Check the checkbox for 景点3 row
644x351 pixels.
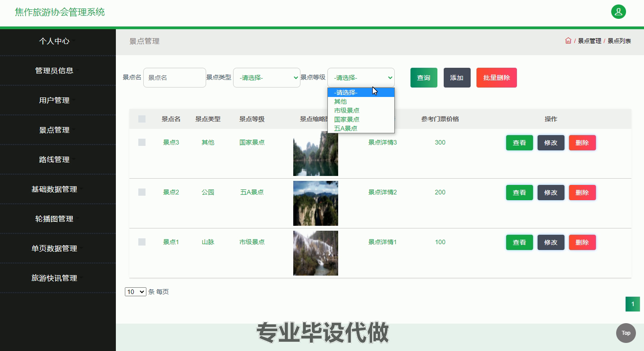click(142, 142)
